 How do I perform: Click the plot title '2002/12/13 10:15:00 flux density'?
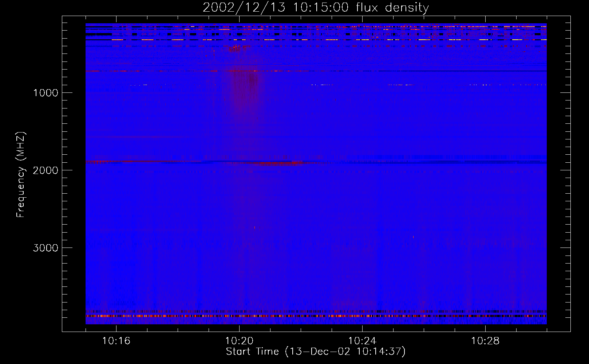[316, 8]
